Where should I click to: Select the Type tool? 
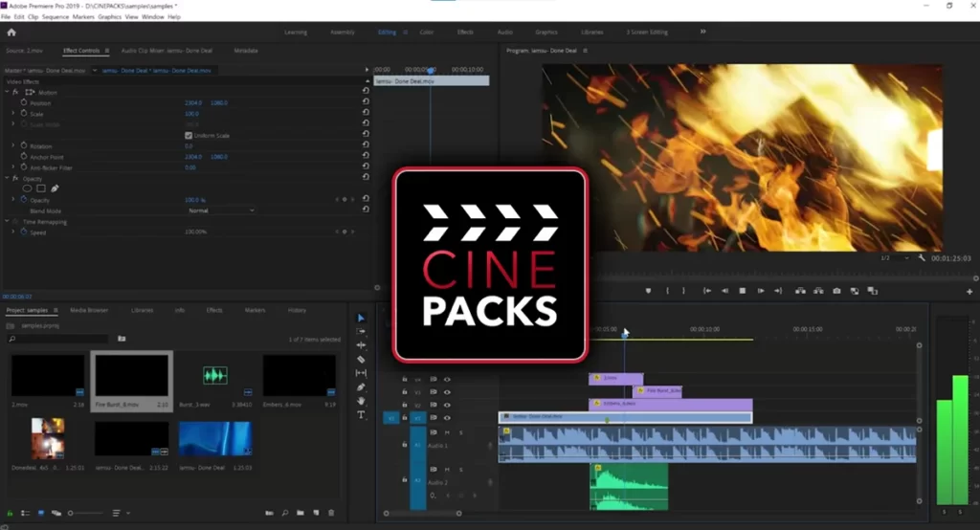pos(361,414)
